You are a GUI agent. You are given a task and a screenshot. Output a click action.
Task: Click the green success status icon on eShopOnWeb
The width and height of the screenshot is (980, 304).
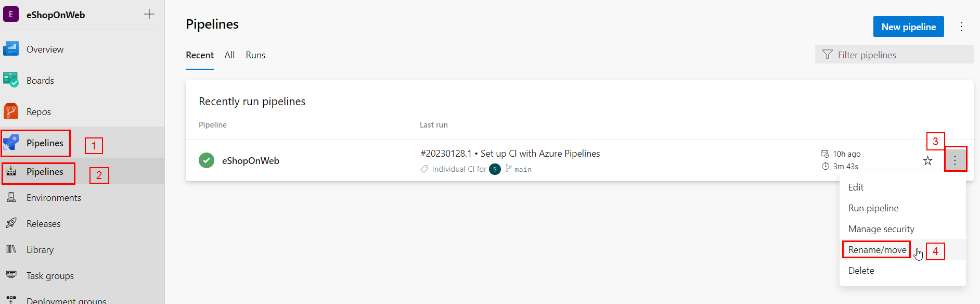pos(206,160)
